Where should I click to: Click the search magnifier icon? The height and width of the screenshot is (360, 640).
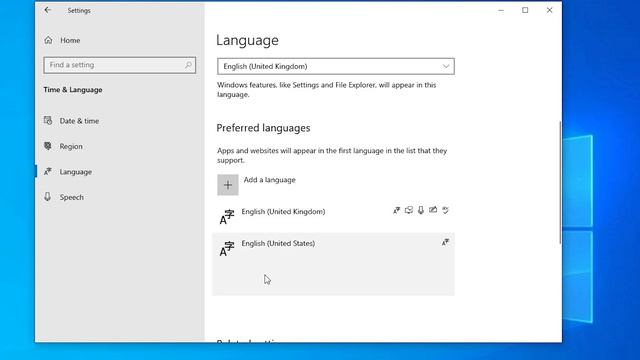coord(188,65)
